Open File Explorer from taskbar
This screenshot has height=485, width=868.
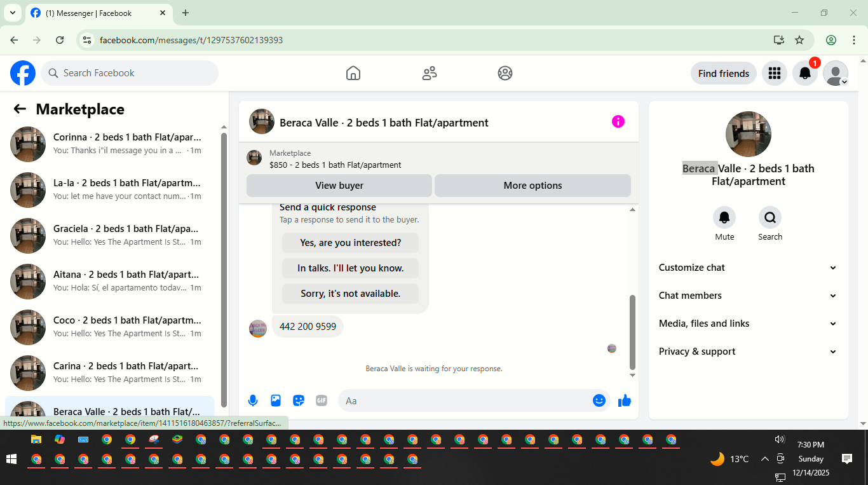pos(36,439)
